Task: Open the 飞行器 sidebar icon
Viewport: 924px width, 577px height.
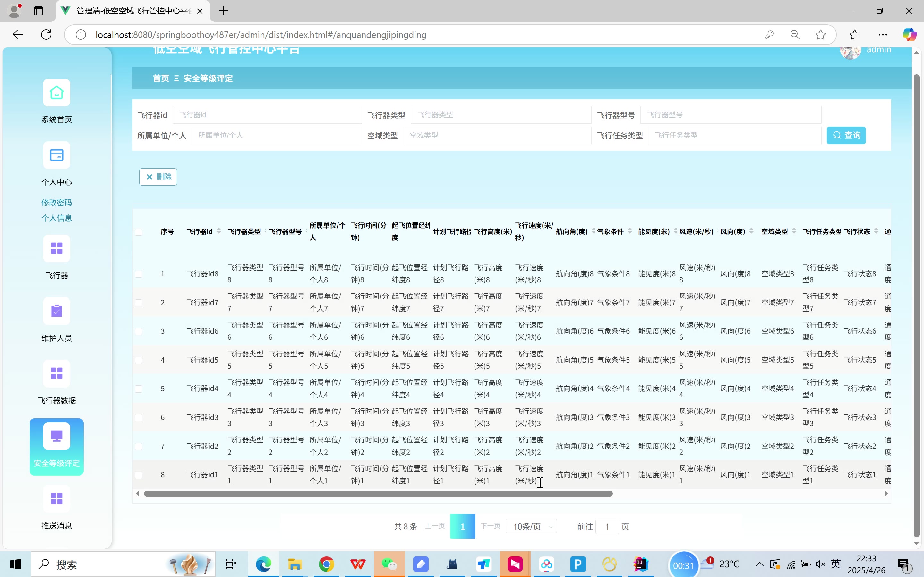Action: (56, 248)
